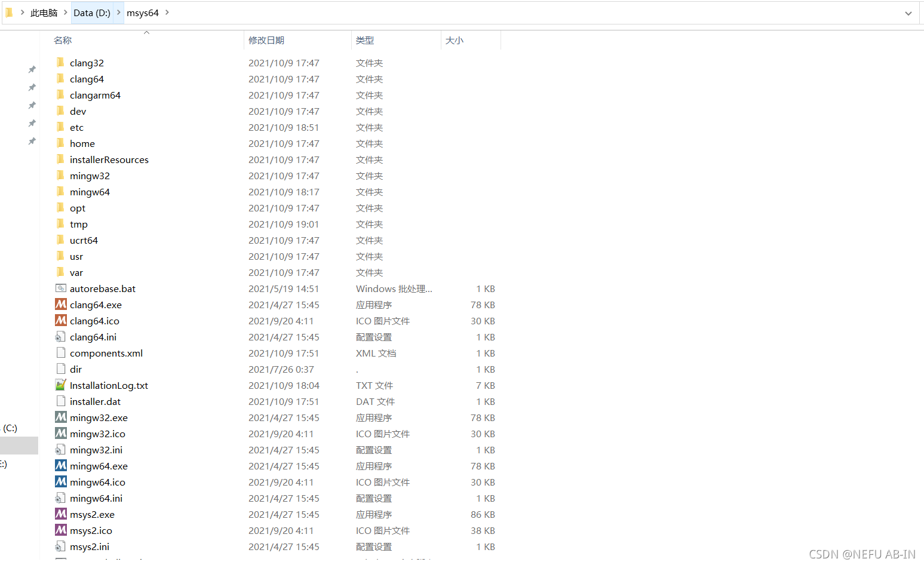Select the mingw64.ini file name
The width and height of the screenshot is (924, 565).
pyautogui.click(x=96, y=498)
